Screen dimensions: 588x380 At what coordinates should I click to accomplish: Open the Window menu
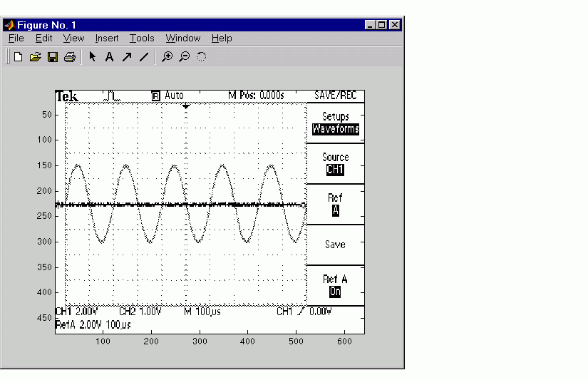pyautogui.click(x=183, y=38)
